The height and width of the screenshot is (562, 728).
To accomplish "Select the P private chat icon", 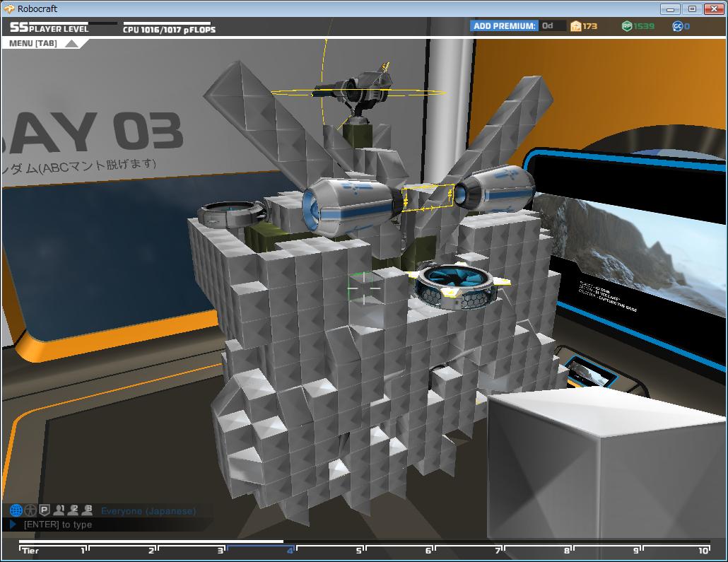I will 44,510.
